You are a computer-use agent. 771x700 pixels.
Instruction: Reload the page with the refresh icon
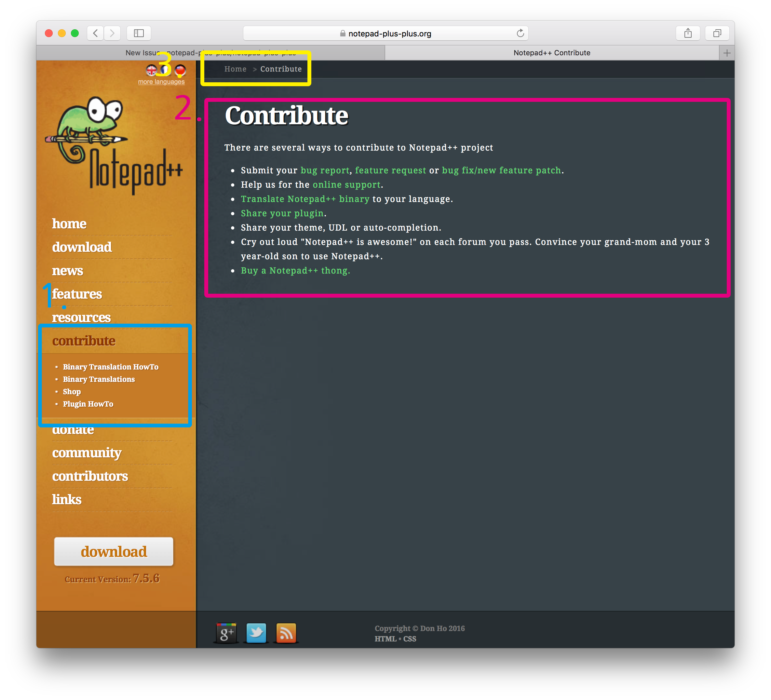[520, 33]
